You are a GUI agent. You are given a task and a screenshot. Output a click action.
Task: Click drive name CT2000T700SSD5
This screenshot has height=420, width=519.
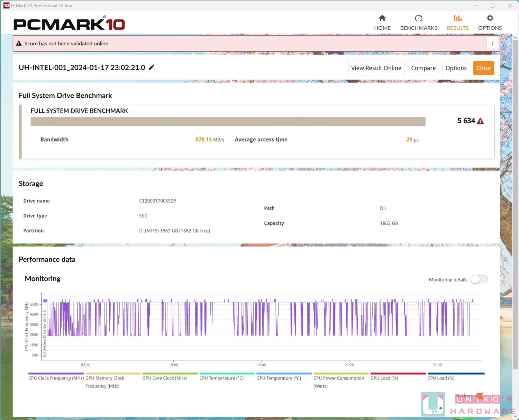tap(158, 201)
